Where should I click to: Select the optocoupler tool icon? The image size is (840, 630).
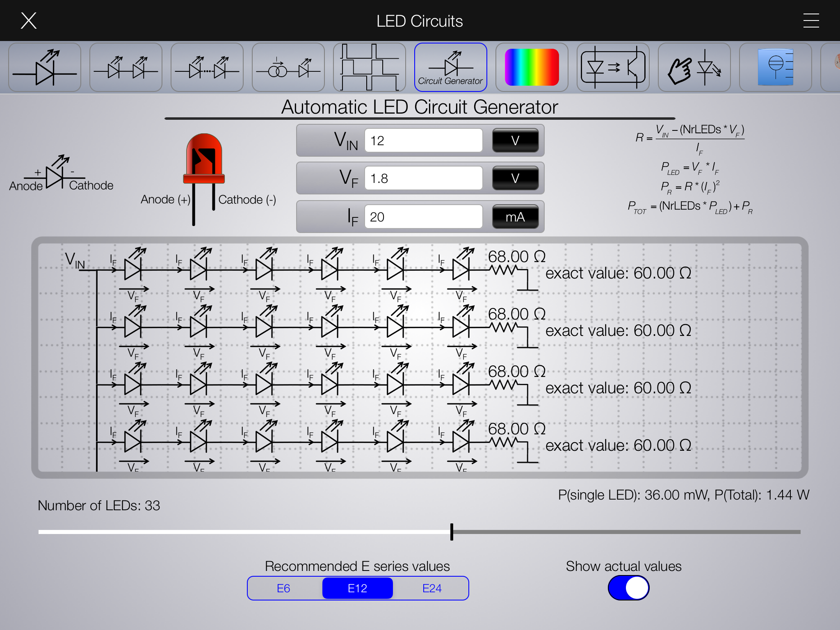click(x=613, y=68)
